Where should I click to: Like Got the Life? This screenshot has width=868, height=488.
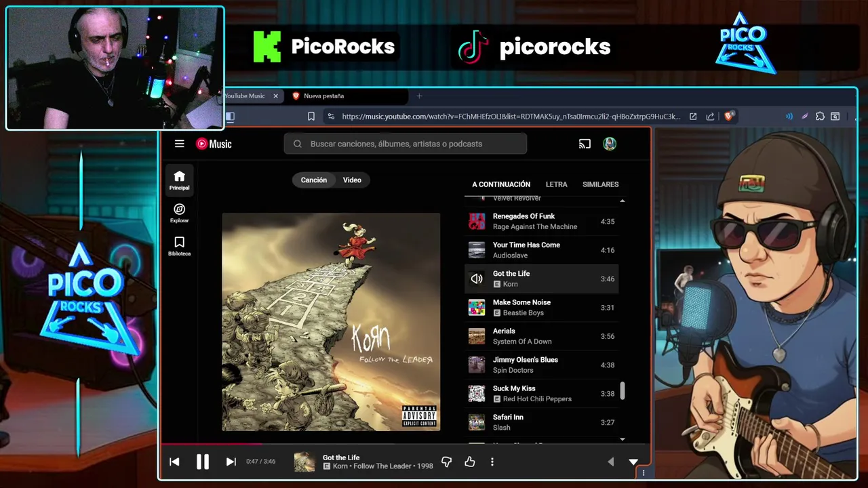click(x=470, y=462)
